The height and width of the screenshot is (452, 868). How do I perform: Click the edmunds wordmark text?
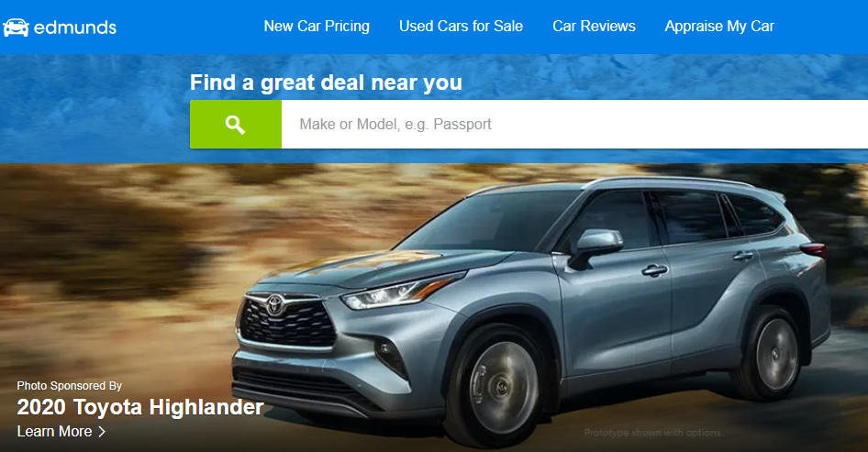click(x=75, y=28)
